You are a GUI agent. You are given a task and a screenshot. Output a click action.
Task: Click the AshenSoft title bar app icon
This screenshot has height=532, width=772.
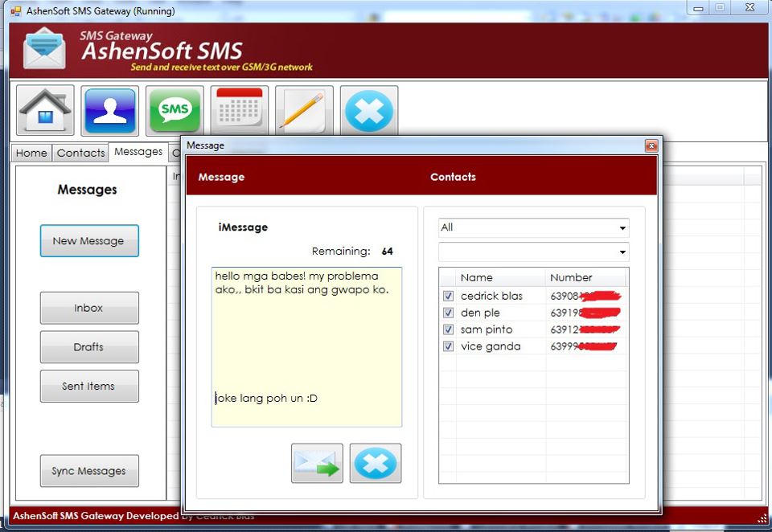16,10
